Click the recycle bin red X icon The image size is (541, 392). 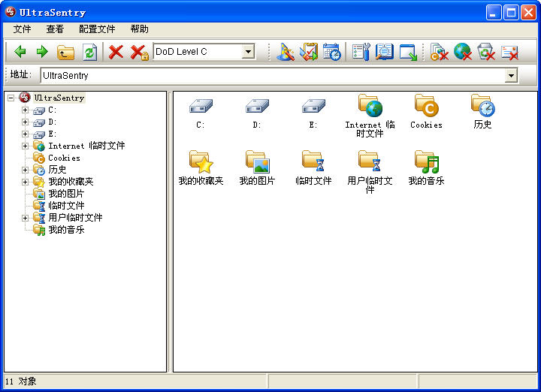point(486,52)
